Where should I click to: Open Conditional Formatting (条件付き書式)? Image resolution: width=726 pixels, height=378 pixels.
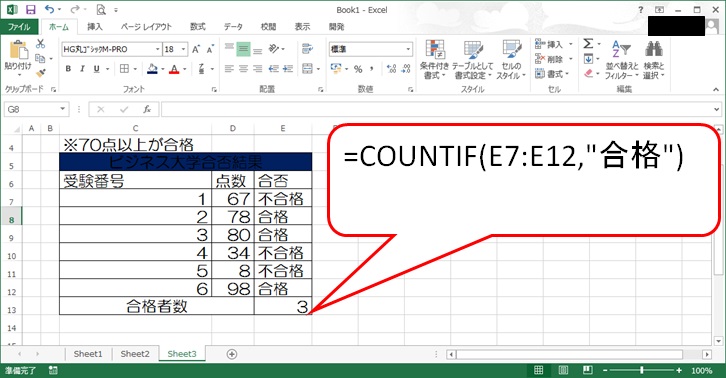coord(434,59)
